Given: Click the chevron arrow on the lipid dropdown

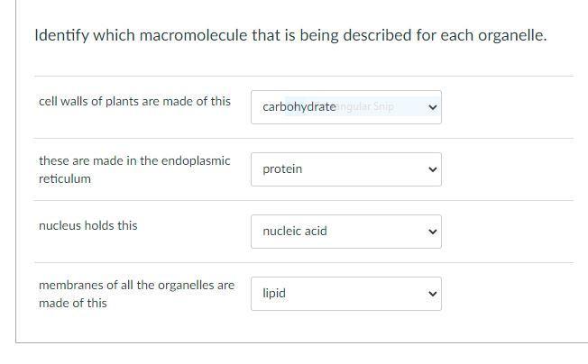Looking at the screenshot, I should tap(432, 294).
